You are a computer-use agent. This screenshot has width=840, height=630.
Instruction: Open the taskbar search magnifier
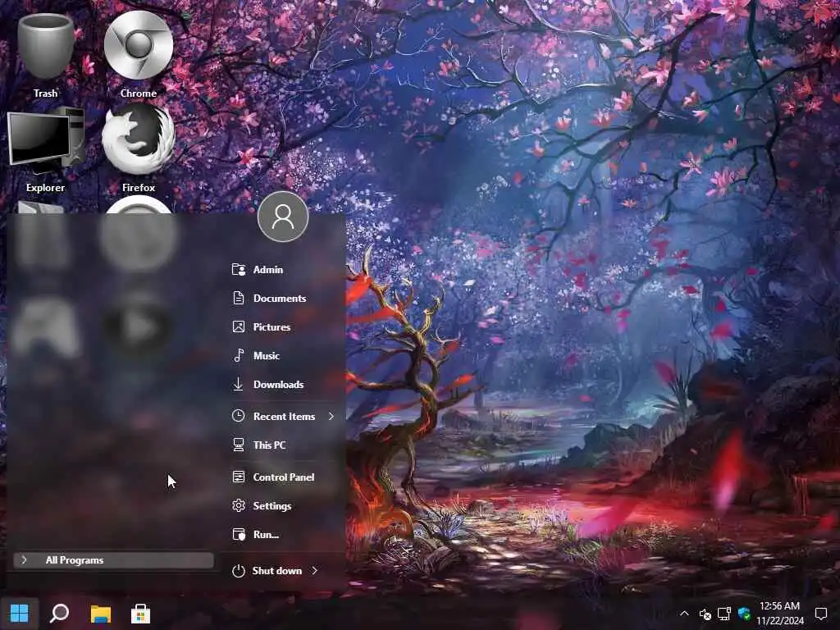pyautogui.click(x=59, y=614)
